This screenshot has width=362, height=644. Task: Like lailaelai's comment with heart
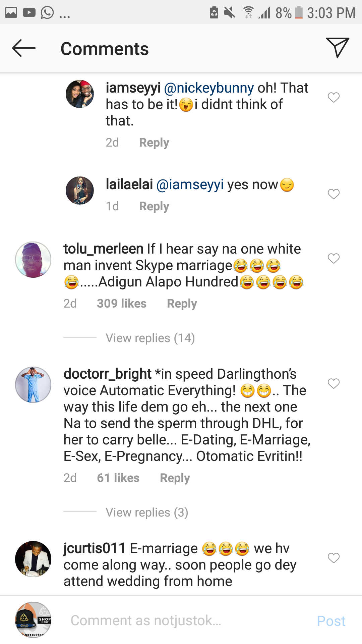click(334, 194)
